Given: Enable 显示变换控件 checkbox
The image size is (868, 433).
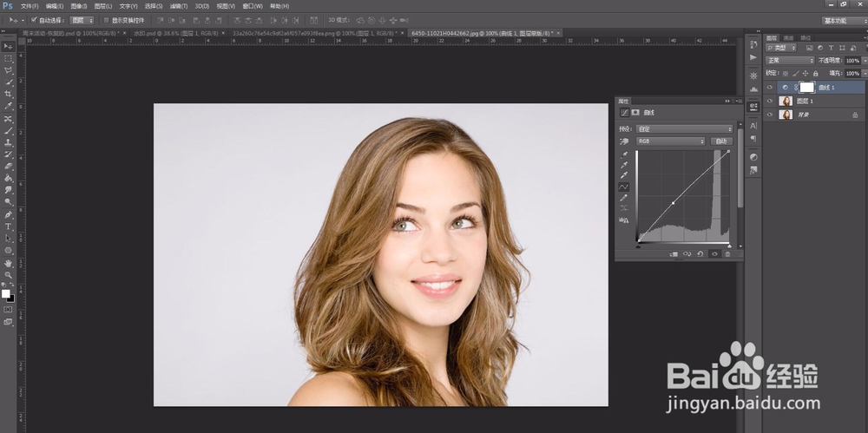Looking at the screenshot, I should pyautogui.click(x=106, y=21).
